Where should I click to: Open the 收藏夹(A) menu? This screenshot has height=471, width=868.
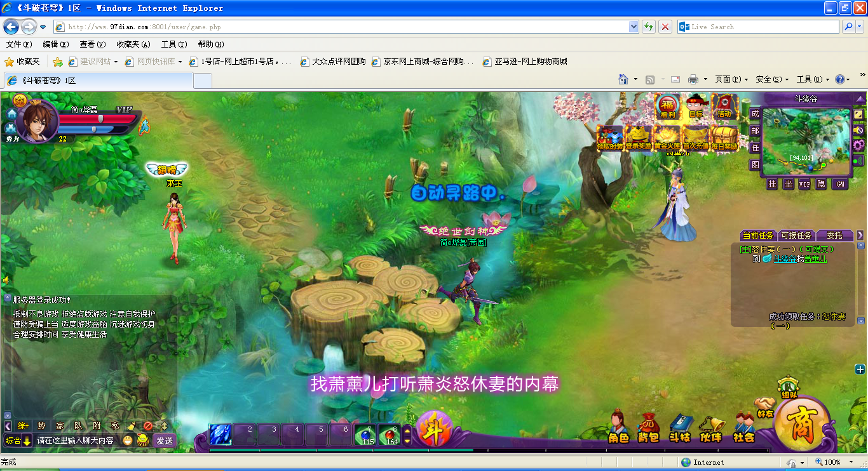tap(133, 44)
